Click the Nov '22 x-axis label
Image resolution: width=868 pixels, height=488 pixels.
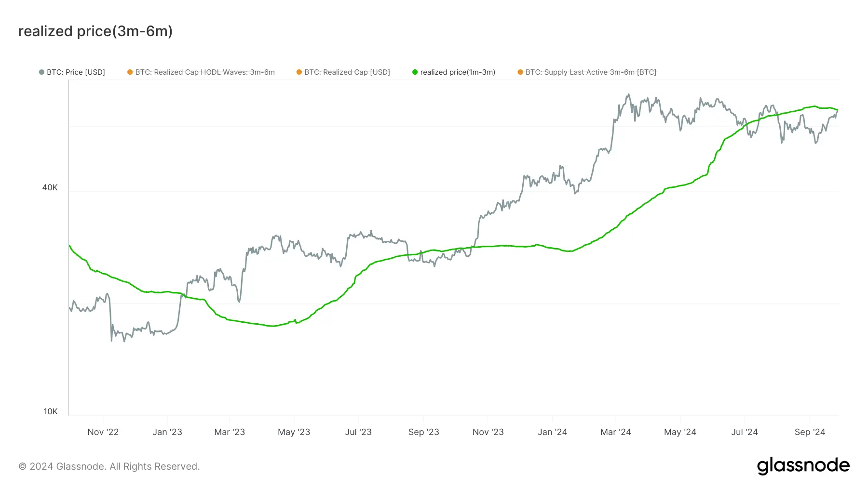pos(103,432)
